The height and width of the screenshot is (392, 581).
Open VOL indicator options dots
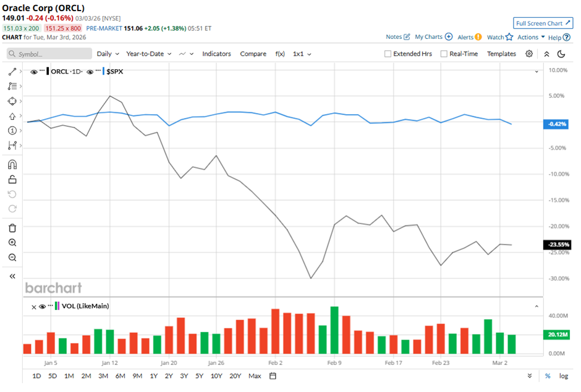(x=51, y=305)
